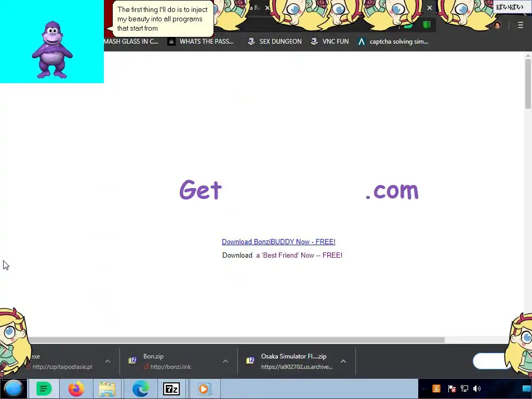Viewport: 532px width, 399px height.
Task: Show hidden tray icons arrow
Action: (x=423, y=389)
